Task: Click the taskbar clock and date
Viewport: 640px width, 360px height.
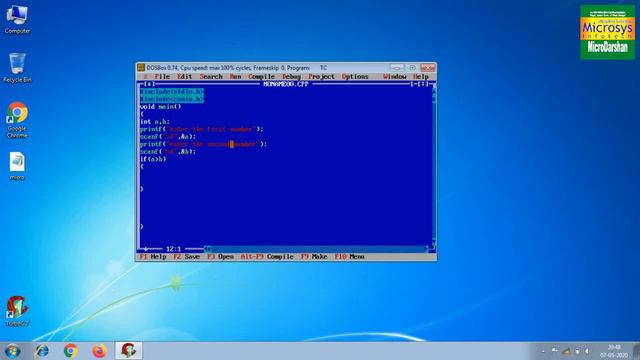Action: [x=614, y=351]
